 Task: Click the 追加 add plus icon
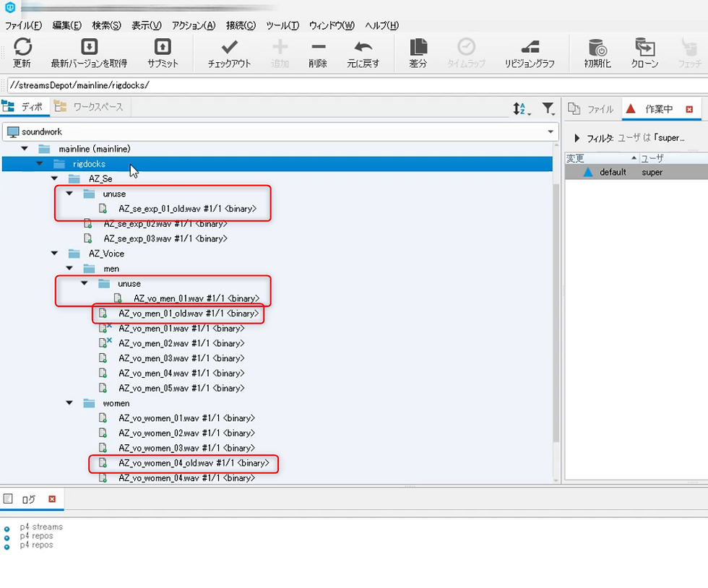tap(280, 46)
